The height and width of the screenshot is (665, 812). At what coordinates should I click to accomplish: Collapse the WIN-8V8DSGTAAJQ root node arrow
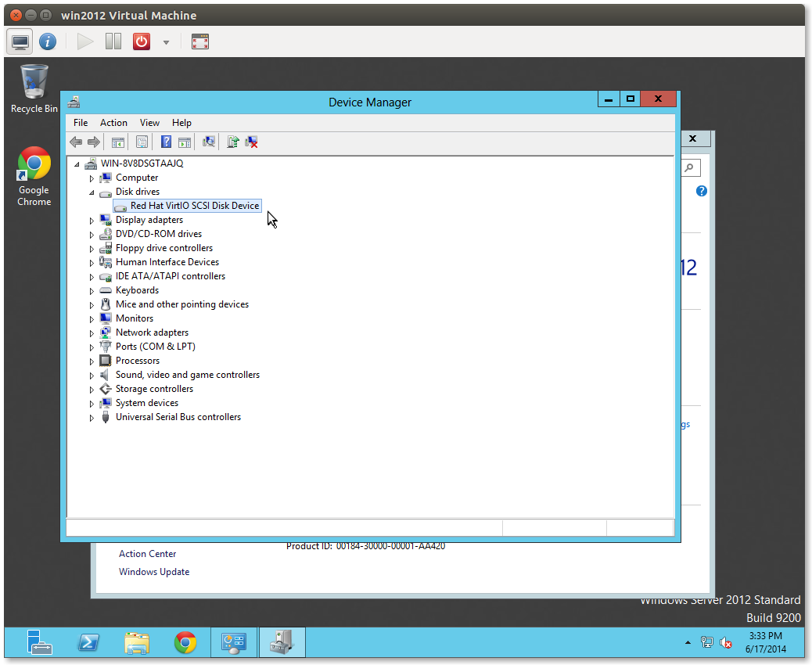77,164
